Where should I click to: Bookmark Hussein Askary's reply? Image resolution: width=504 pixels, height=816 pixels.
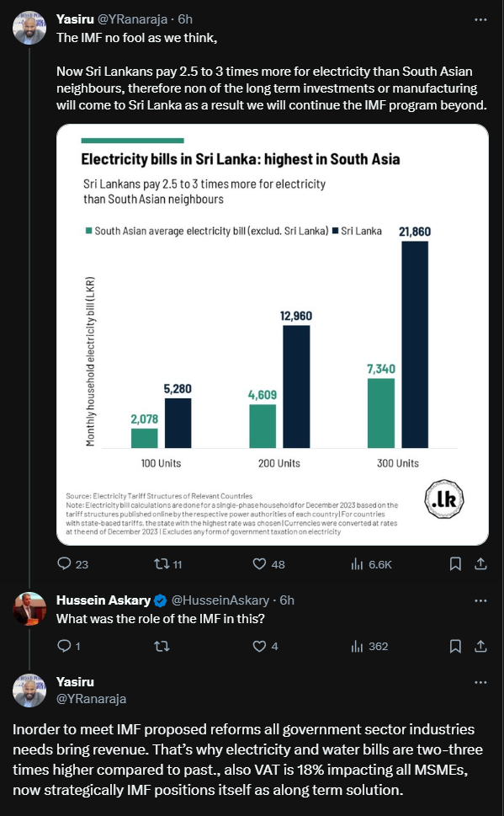tap(455, 646)
